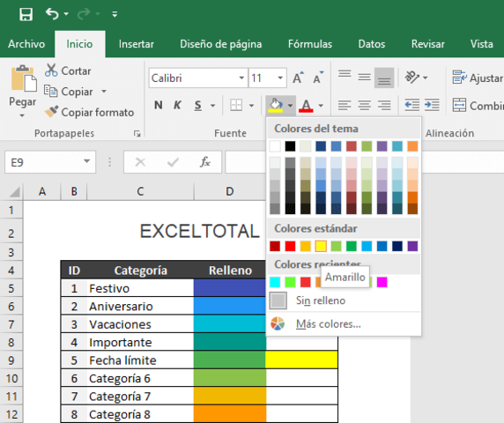Click the cancel X in formula bar

point(140,162)
